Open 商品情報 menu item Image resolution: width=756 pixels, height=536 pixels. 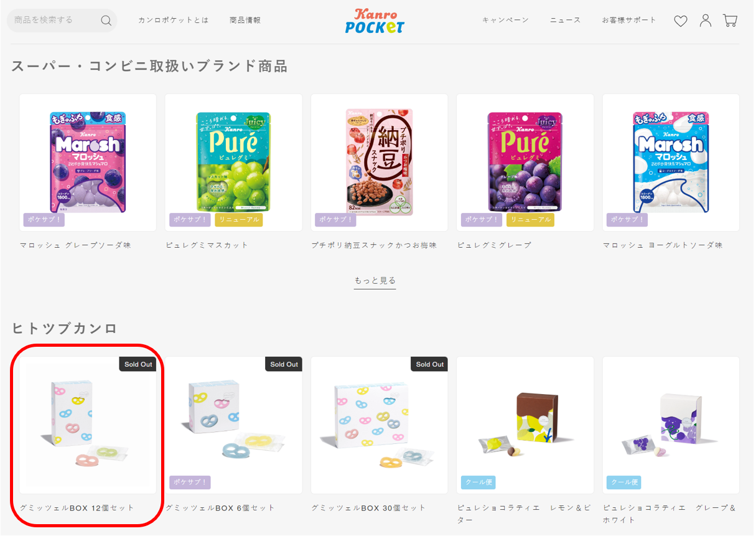pyautogui.click(x=245, y=21)
